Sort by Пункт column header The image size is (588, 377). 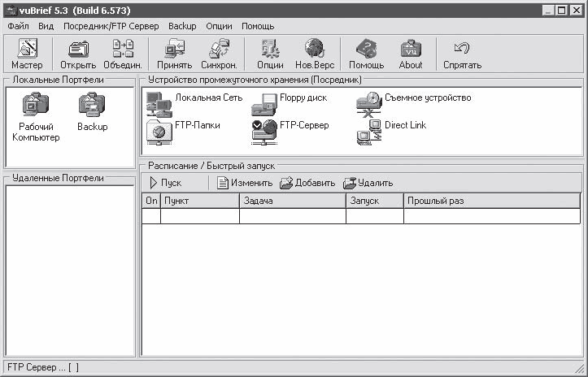coord(200,201)
